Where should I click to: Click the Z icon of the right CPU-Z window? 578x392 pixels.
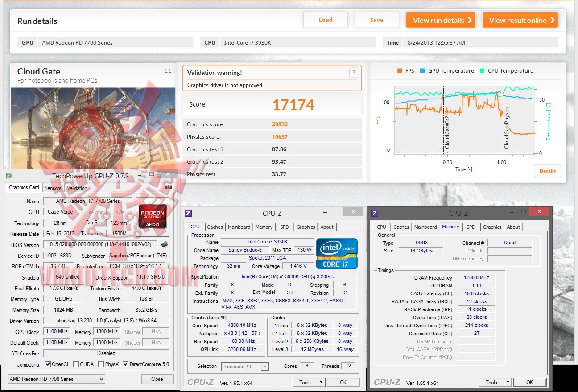375,213
